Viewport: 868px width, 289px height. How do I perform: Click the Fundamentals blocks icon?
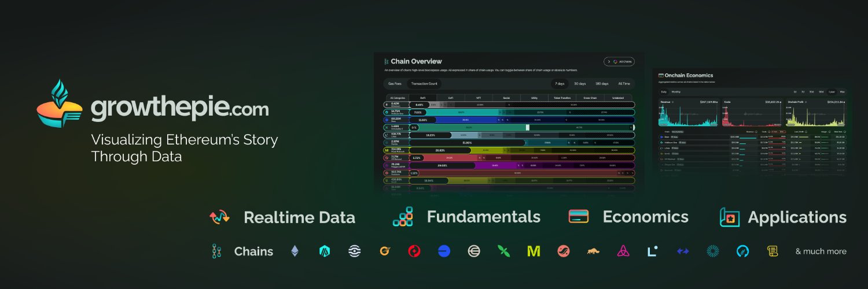click(x=403, y=216)
